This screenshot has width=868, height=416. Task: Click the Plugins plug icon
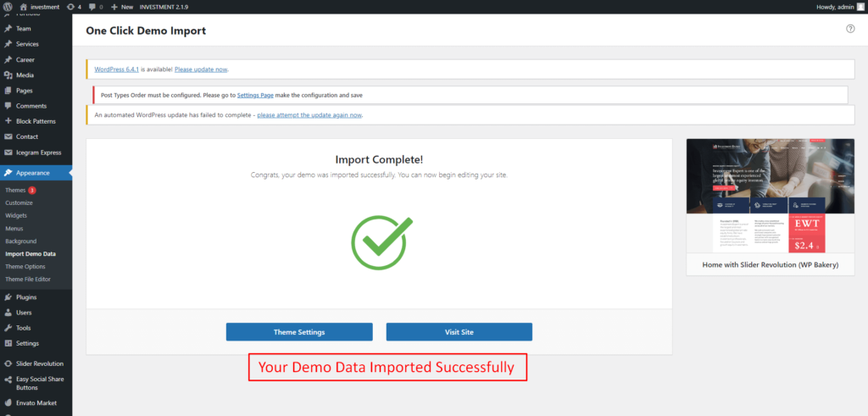click(8, 297)
